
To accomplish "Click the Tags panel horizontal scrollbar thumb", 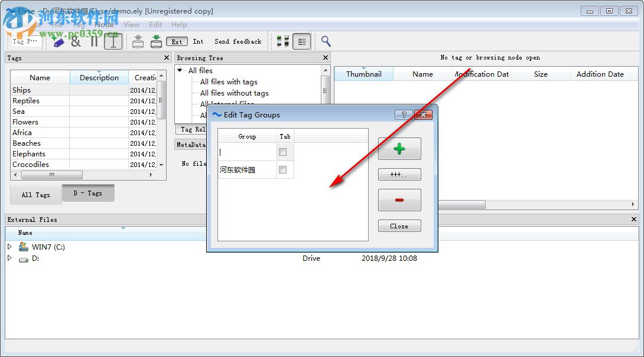I will point(52,175).
